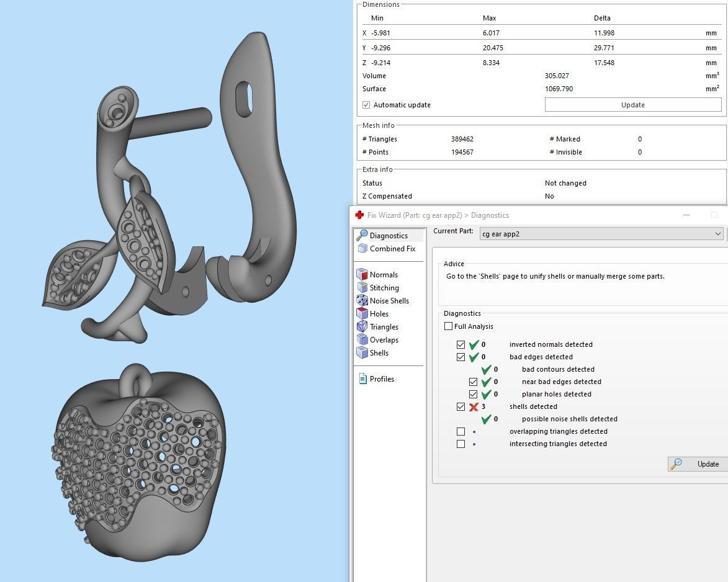This screenshot has height=582, width=728.
Task: Click the Volume value 305.027
Action: click(x=557, y=76)
